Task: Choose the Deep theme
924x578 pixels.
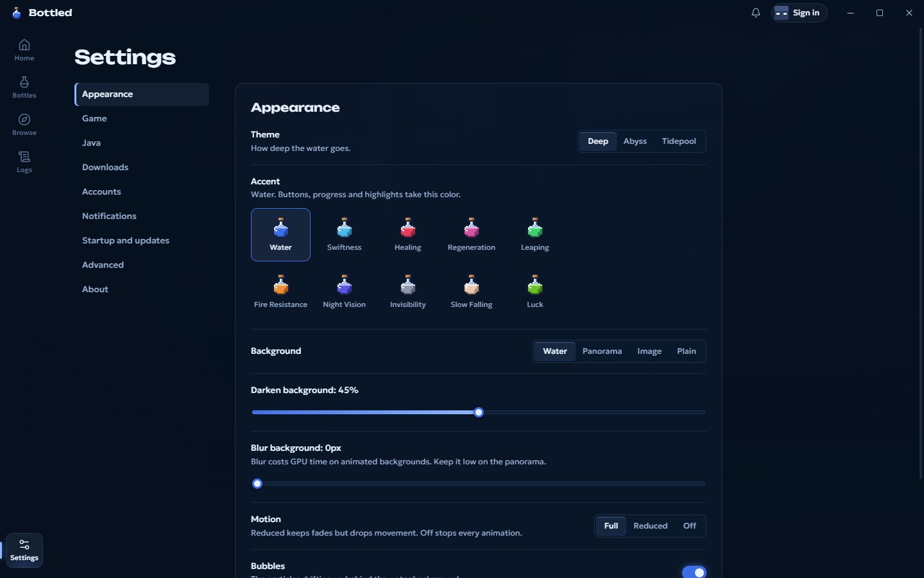Action: pyautogui.click(x=598, y=141)
